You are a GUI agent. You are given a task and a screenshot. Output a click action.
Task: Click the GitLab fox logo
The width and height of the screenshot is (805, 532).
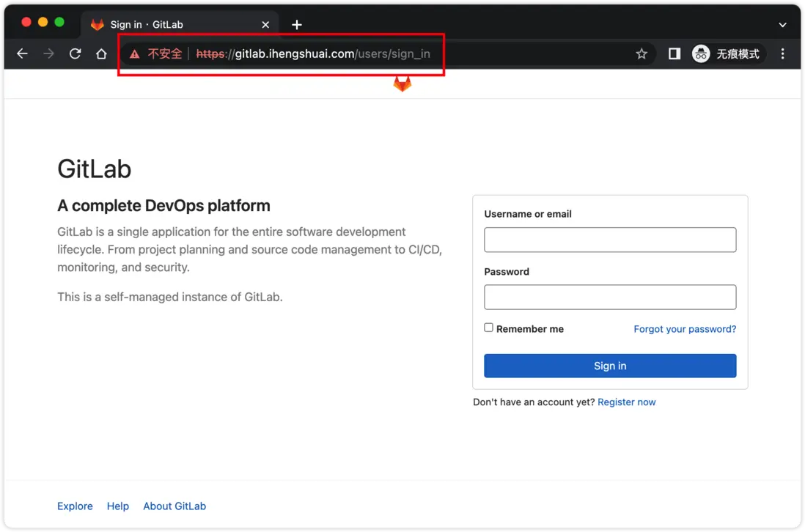click(x=402, y=84)
